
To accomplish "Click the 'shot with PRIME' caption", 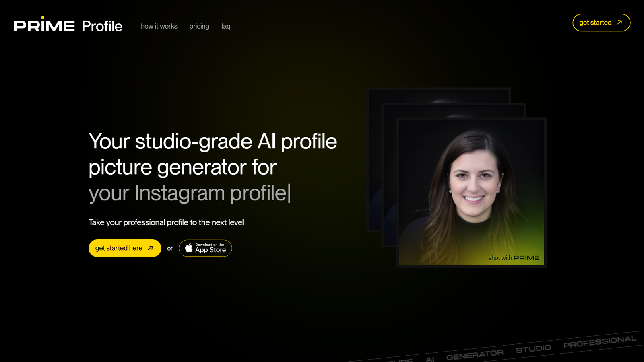I will tap(514, 258).
